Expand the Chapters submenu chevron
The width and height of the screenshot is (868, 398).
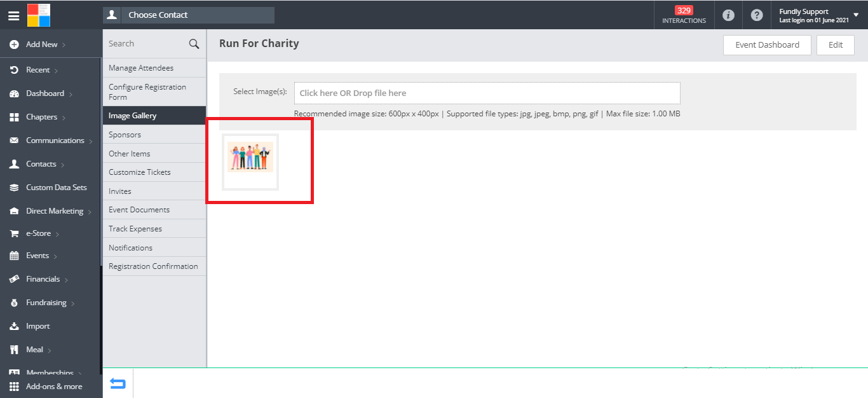click(x=64, y=118)
